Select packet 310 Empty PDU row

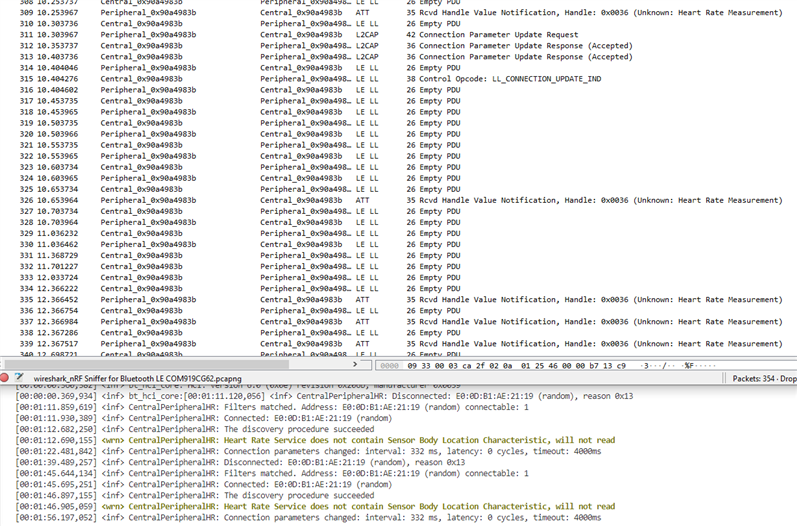point(300,23)
